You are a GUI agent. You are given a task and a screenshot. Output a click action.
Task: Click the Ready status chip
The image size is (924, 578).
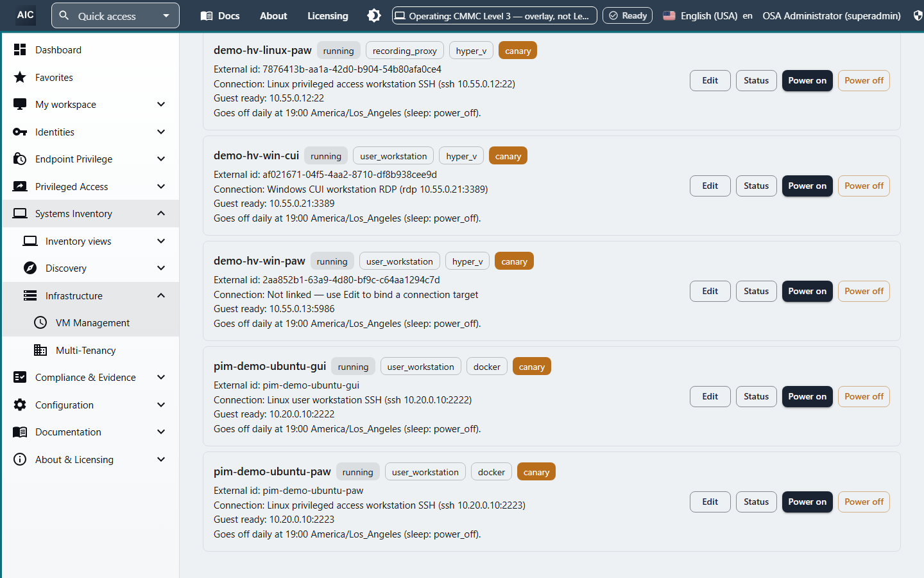pos(628,15)
